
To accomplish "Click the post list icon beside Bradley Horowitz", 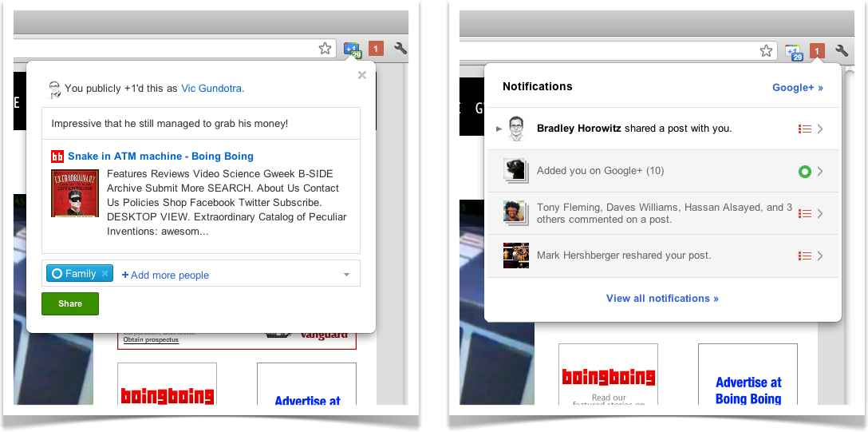I will (805, 129).
